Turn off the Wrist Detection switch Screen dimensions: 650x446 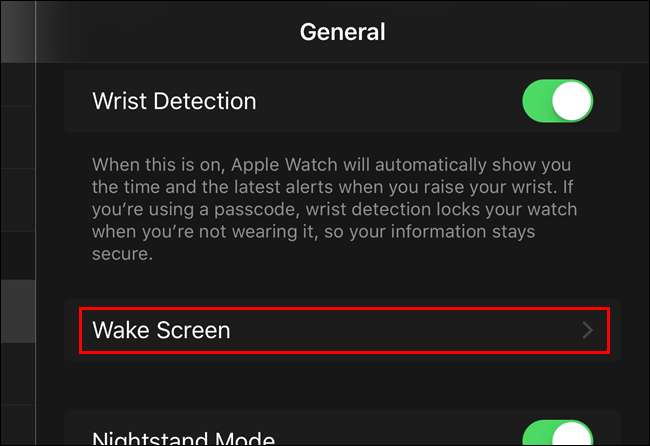coord(558,101)
